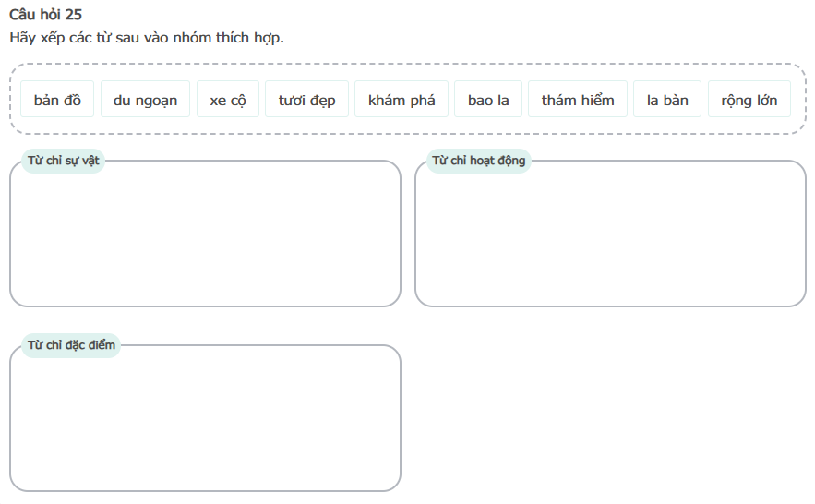The image size is (815, 504).
Task: Select the 'rộng lớn' word chip
Action: pyautogui.click(x=749, y=100)
